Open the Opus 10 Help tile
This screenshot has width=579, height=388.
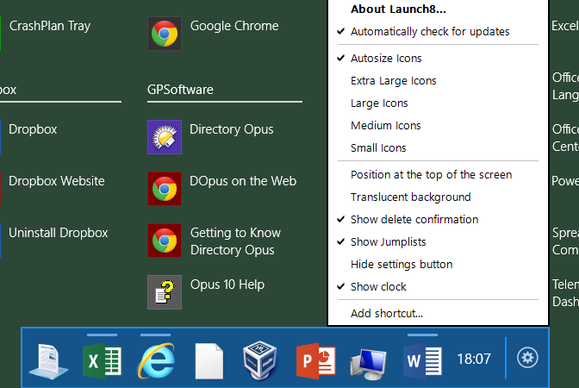206,292
